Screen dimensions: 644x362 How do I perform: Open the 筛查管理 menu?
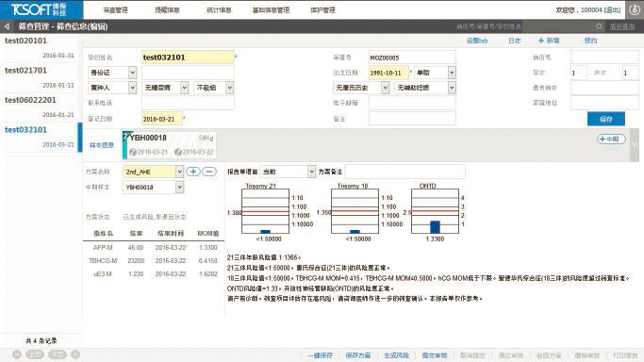115,9
